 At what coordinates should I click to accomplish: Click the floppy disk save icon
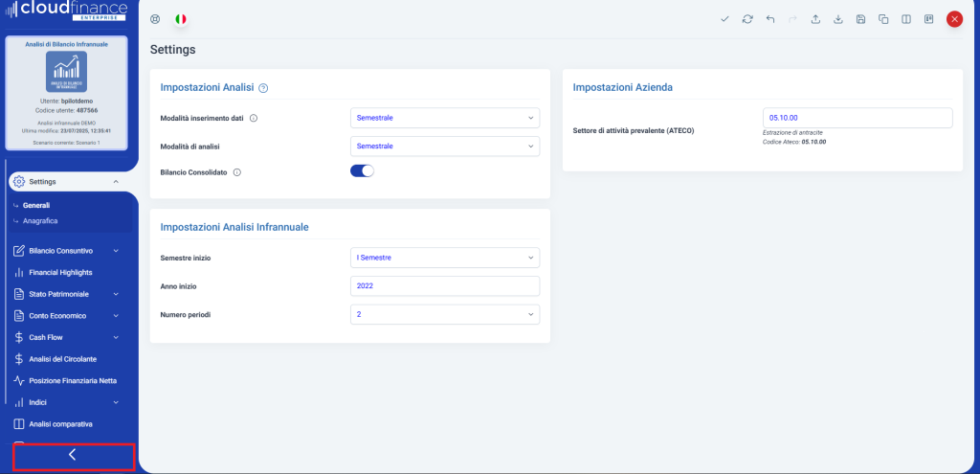coord(860,19)
